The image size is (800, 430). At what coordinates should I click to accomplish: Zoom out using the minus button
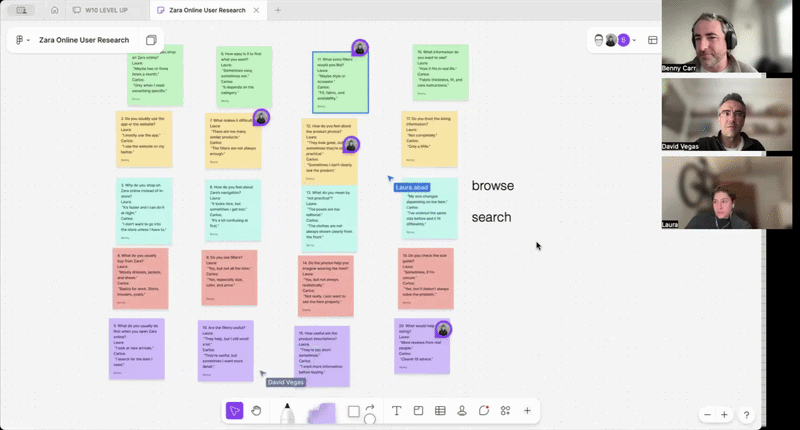pyautogui.click(x=708, y=414)
